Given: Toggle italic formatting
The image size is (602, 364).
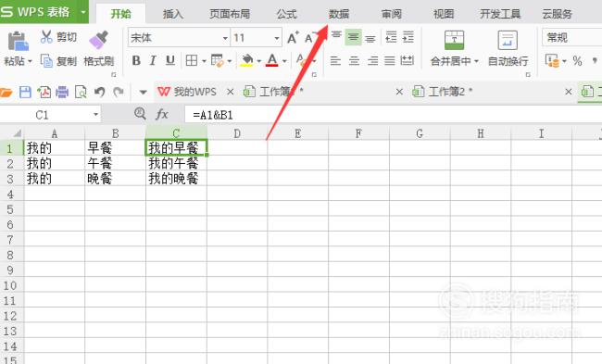Looking at the screenshot, I should click(153, 61).
